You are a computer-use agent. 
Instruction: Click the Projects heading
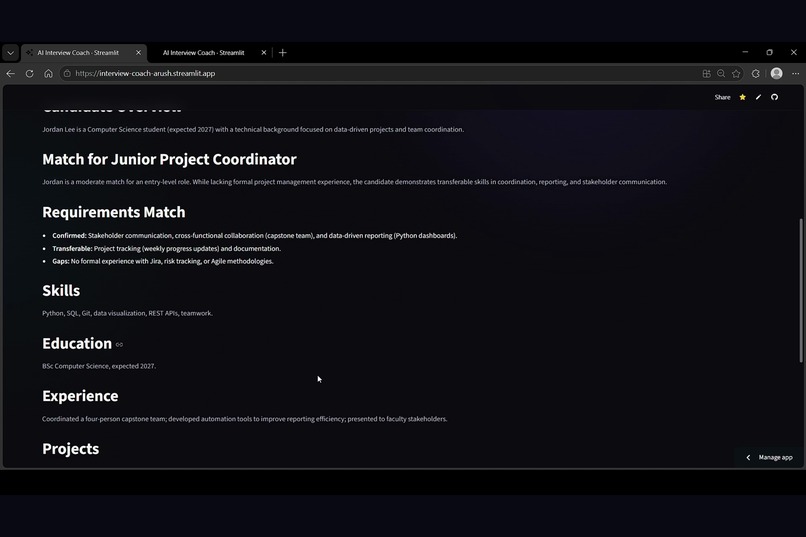[70, 449]
